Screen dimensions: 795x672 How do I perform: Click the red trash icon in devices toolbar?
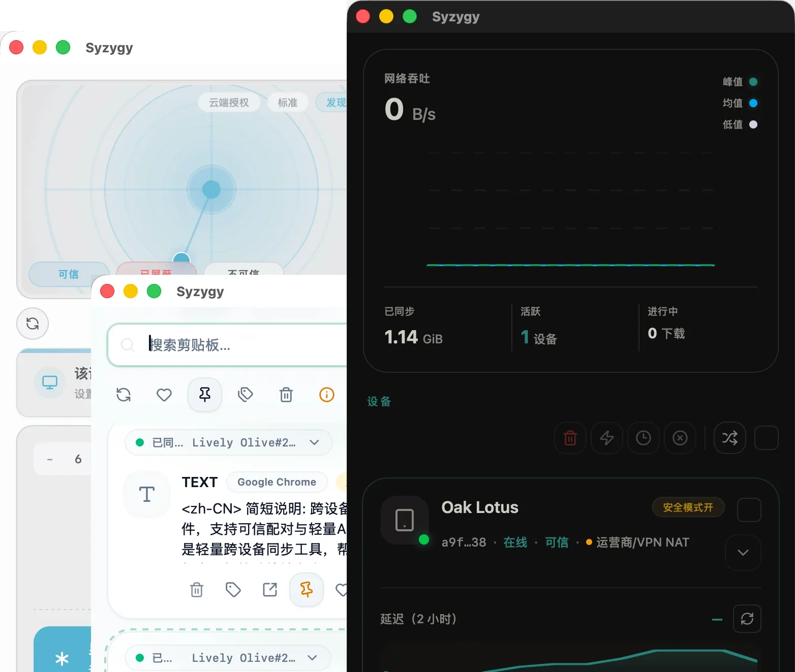(570, 438)
